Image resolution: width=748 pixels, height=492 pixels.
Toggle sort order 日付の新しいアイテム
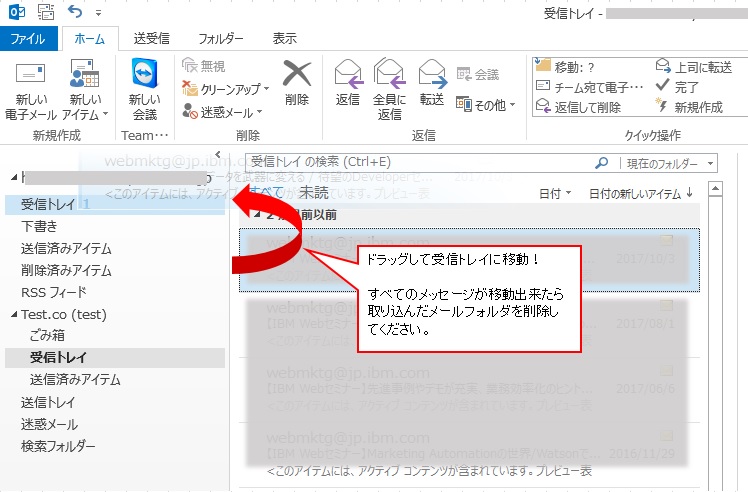(640, 193)
